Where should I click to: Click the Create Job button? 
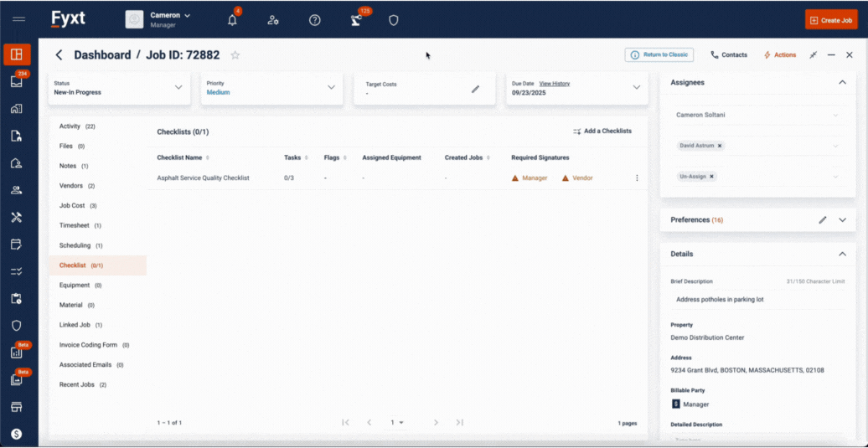831,20
